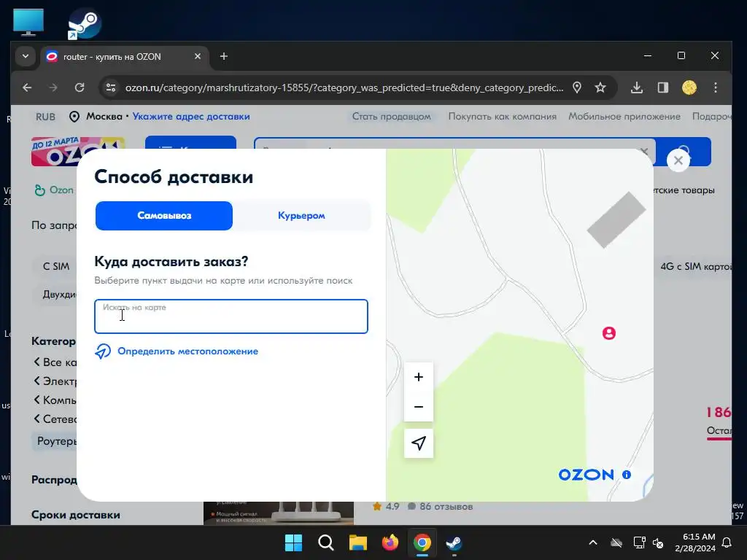
Task: Click the address bar URL
Action: [x=344, y=87]
